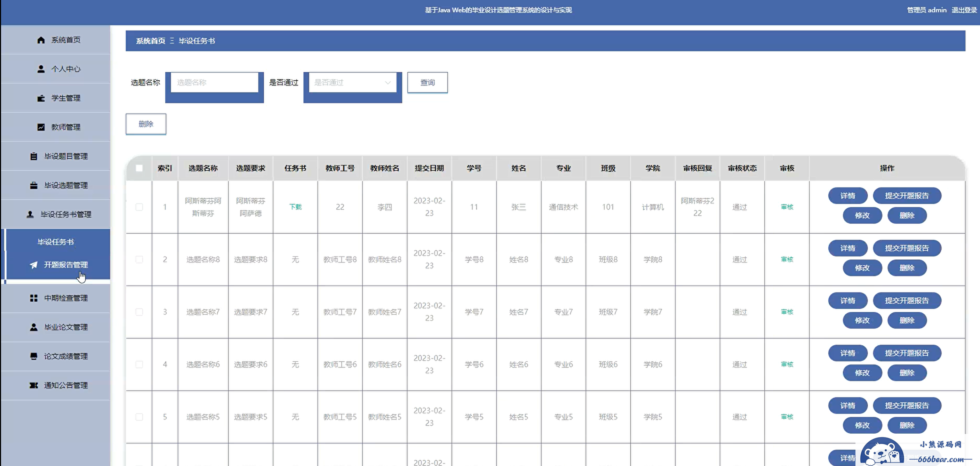
Task: Check the checkbox for row 选题名称5
Action: coord(139,417)
